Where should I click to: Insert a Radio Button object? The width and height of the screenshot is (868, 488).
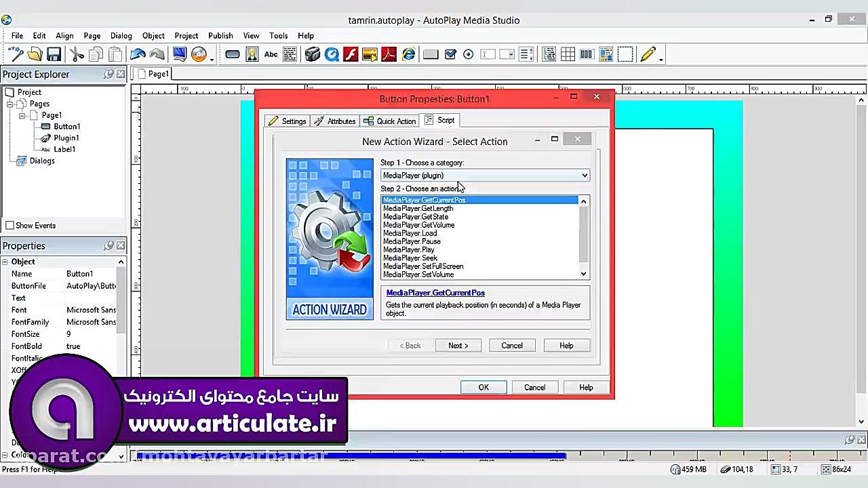[469, 54]
